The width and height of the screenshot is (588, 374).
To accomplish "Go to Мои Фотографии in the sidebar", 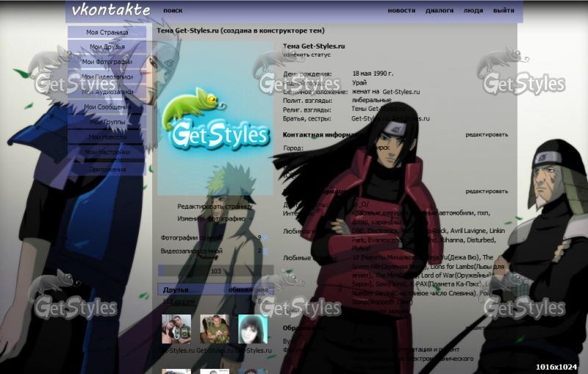I will [107, 62].
